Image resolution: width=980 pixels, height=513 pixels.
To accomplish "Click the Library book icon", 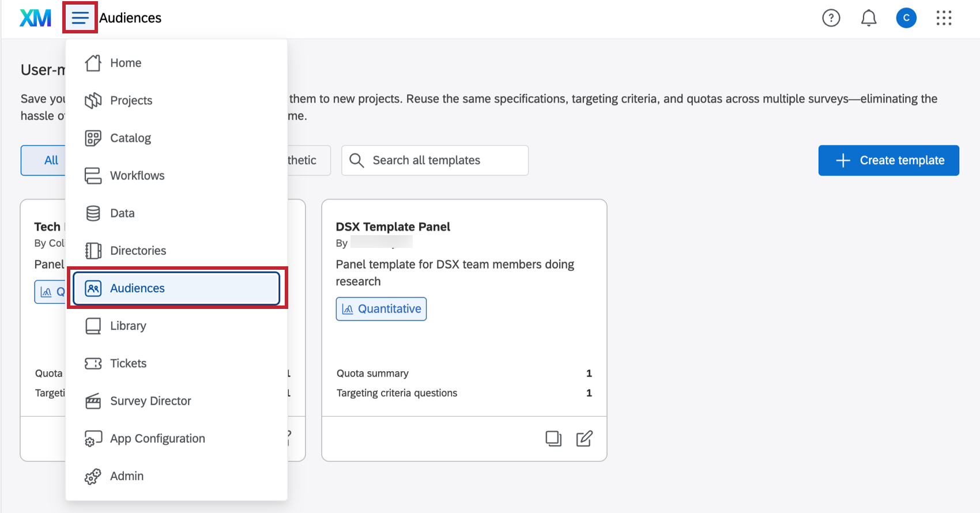I will pos(93,326).
